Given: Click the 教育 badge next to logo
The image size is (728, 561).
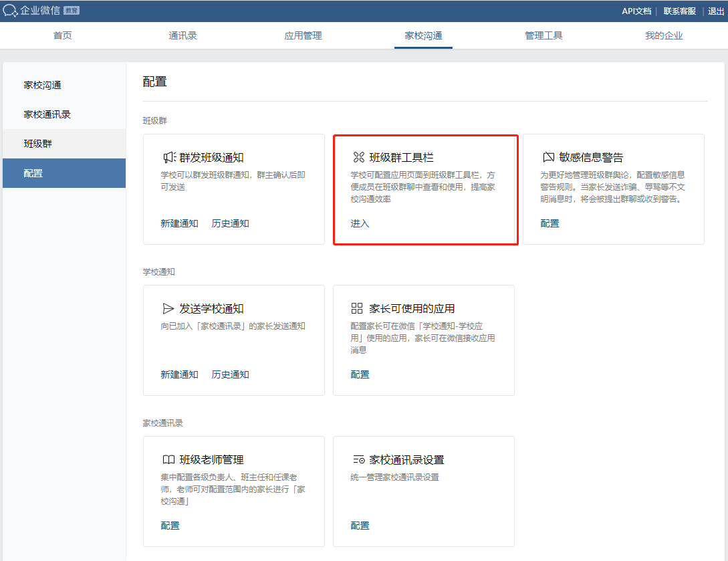Looking at the screenshot, I should pyautogui.click(x=71, y=11).
